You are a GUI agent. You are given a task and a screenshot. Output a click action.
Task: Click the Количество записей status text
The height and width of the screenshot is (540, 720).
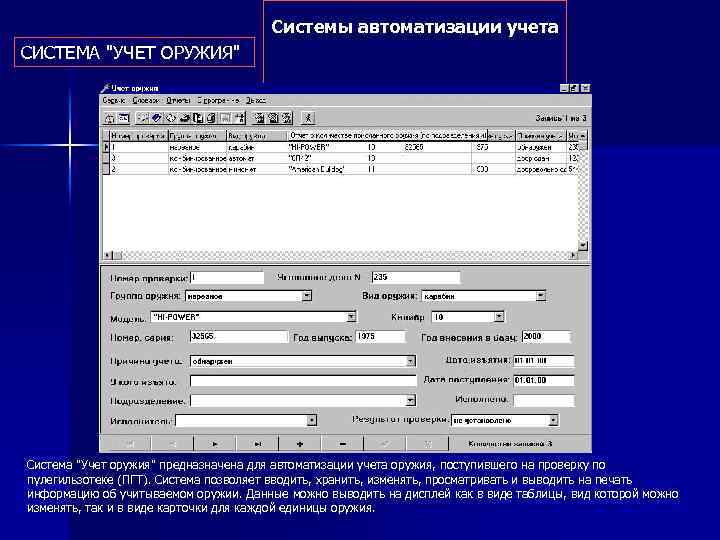(510, 444)
